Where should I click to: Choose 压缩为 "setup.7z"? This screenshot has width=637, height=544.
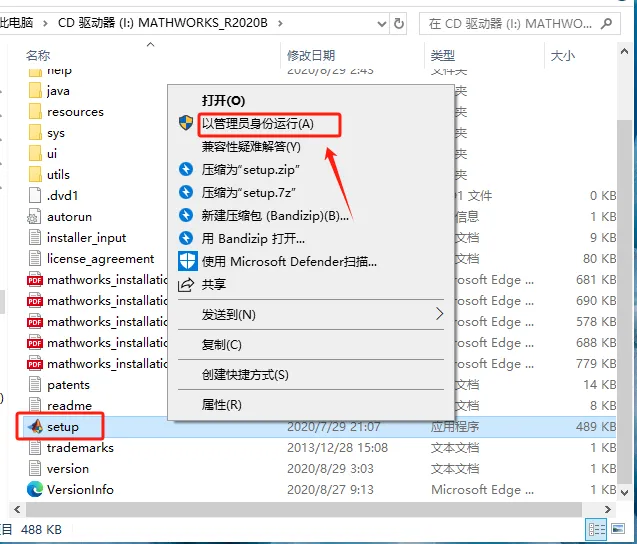pos(248,192)
